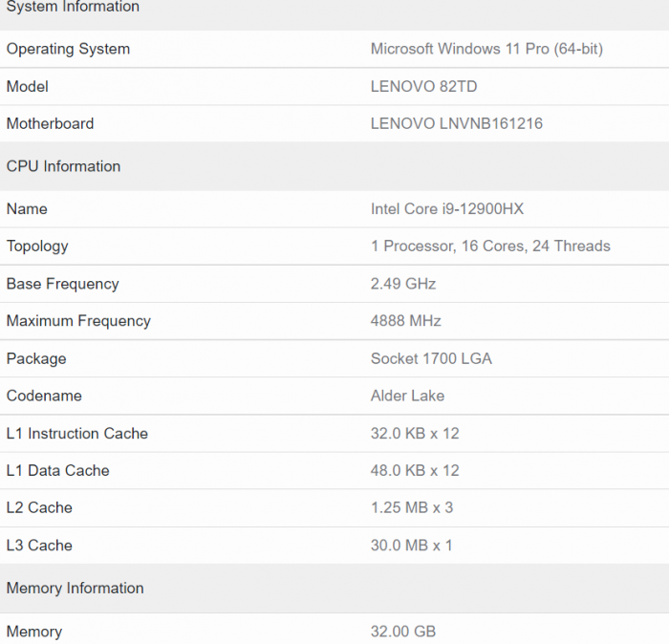Click the Alder Lake codename value
The image size is (669, 644).
[407, 397]
